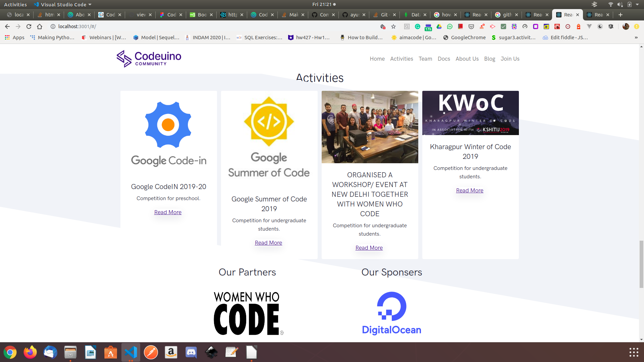Open the 'How to Build...' bookmark
Image resolution: width=644 pixels, height=362 pixels.
click(361, 38)
